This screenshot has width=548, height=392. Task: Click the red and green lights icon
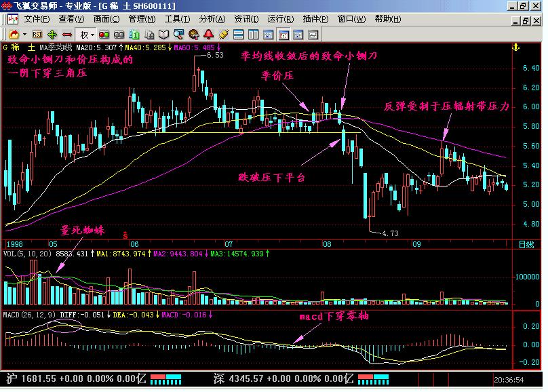coord(104,35)
